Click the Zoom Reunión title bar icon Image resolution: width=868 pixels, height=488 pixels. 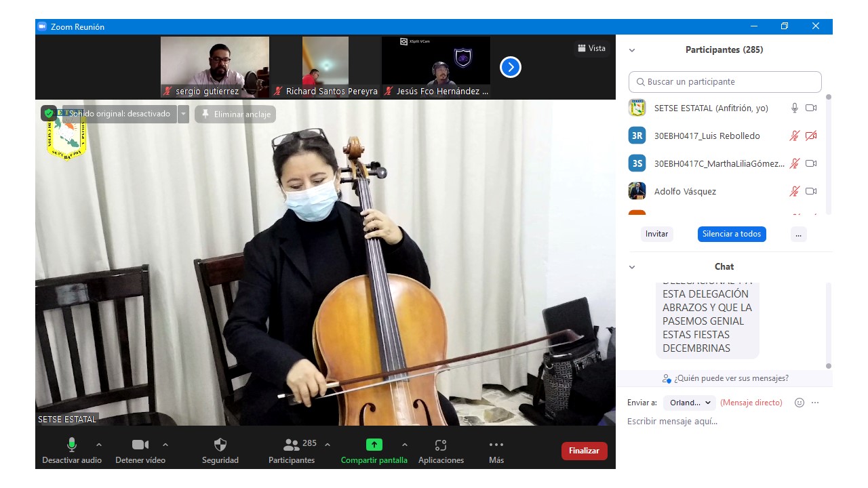42,26
